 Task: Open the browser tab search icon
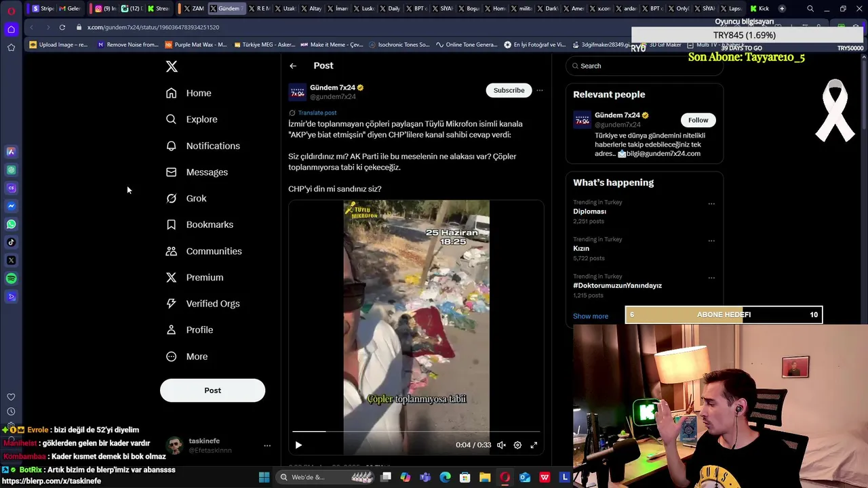[810, 9]
